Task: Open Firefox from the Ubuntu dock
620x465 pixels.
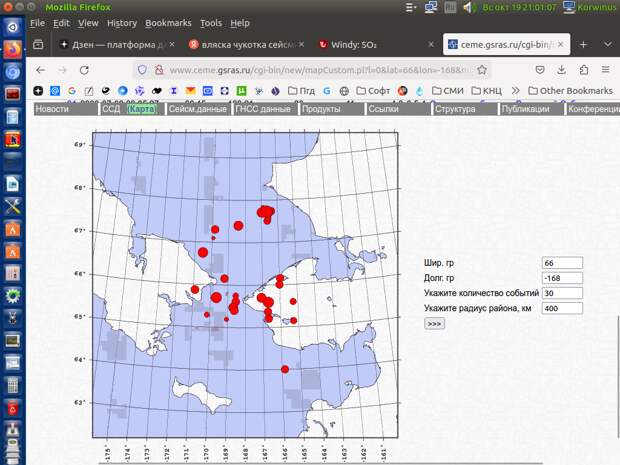Action: [x=13, y=47]
